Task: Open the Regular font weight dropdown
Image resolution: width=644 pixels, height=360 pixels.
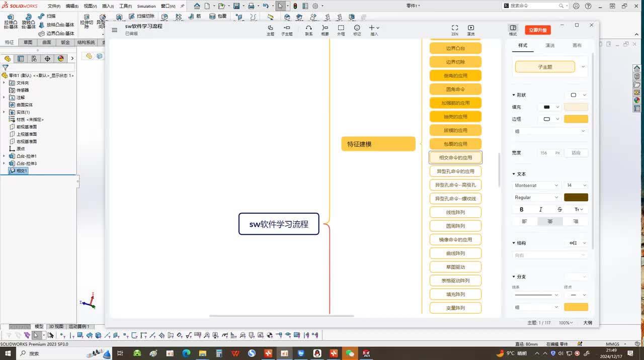Action: click(536, 198)
